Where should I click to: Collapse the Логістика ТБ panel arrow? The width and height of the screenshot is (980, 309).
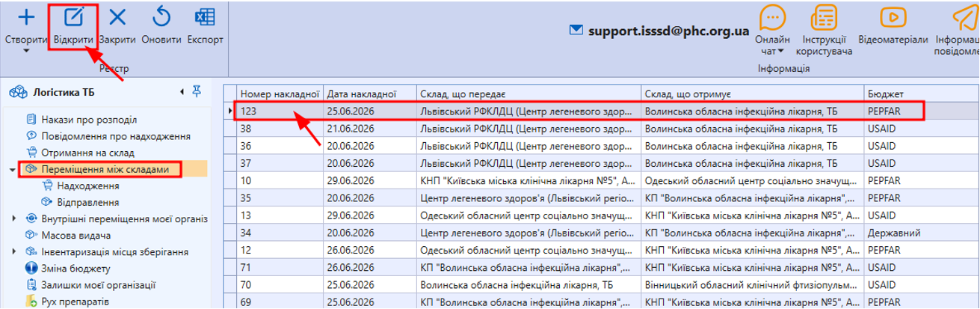pos(182,91)
